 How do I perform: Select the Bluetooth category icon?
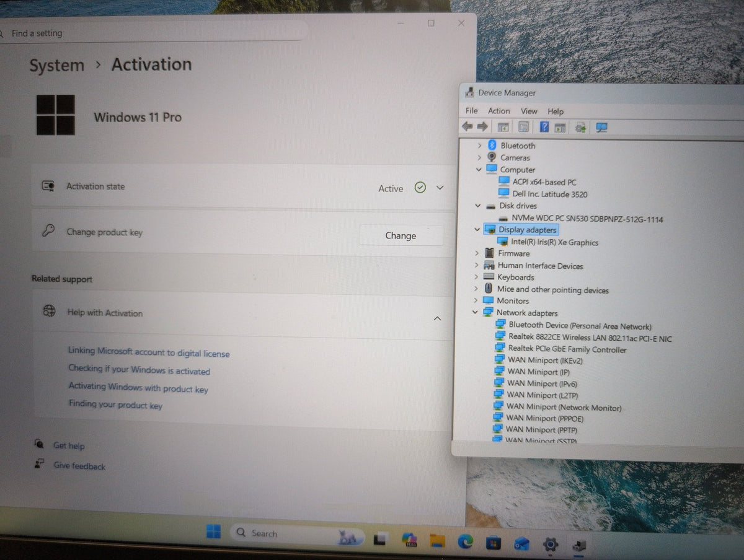492,146
